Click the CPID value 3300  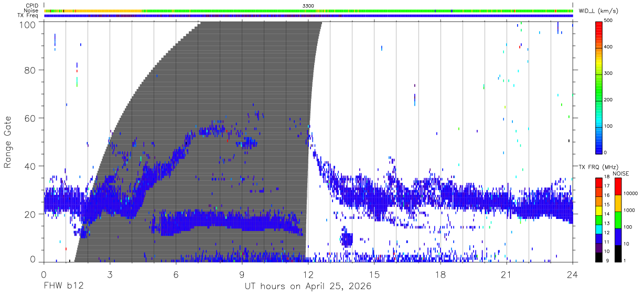click(x=308, y=5)
